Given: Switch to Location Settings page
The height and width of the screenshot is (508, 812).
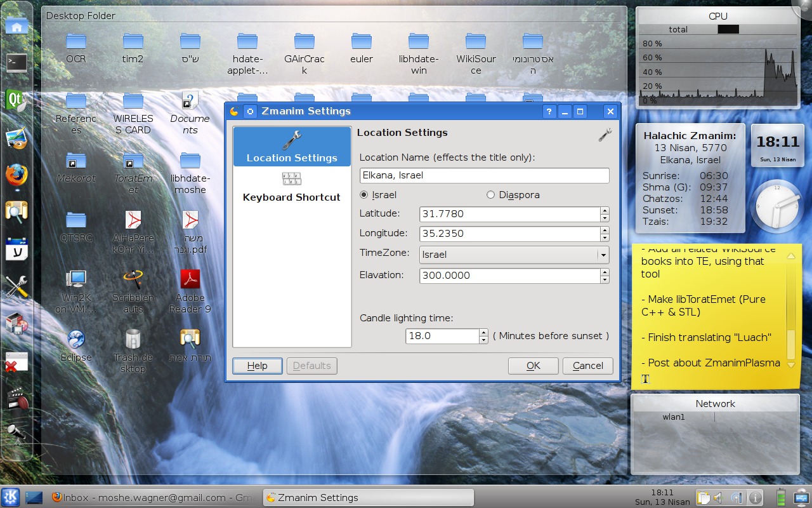Looking at the screenshot, I should pyautogui.click(x=292, y=147).
